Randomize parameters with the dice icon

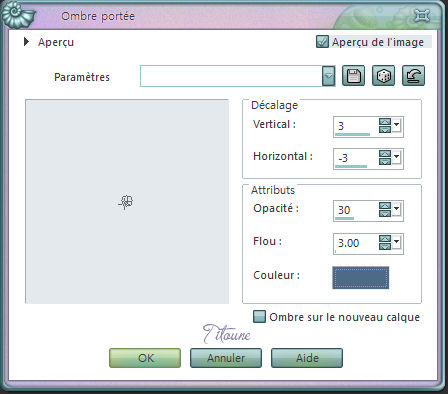tap(383, 76)
